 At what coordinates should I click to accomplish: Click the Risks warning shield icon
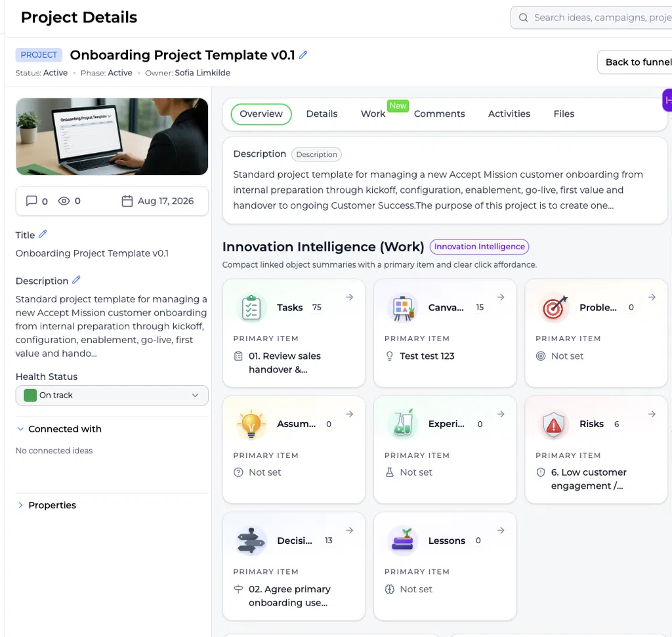tap(554, 424)
